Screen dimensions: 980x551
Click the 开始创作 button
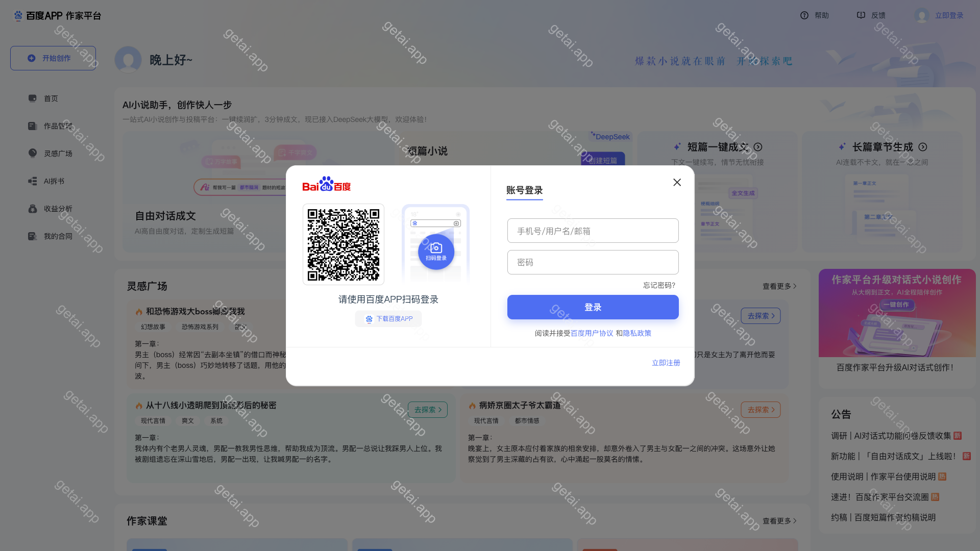[53, 58]
